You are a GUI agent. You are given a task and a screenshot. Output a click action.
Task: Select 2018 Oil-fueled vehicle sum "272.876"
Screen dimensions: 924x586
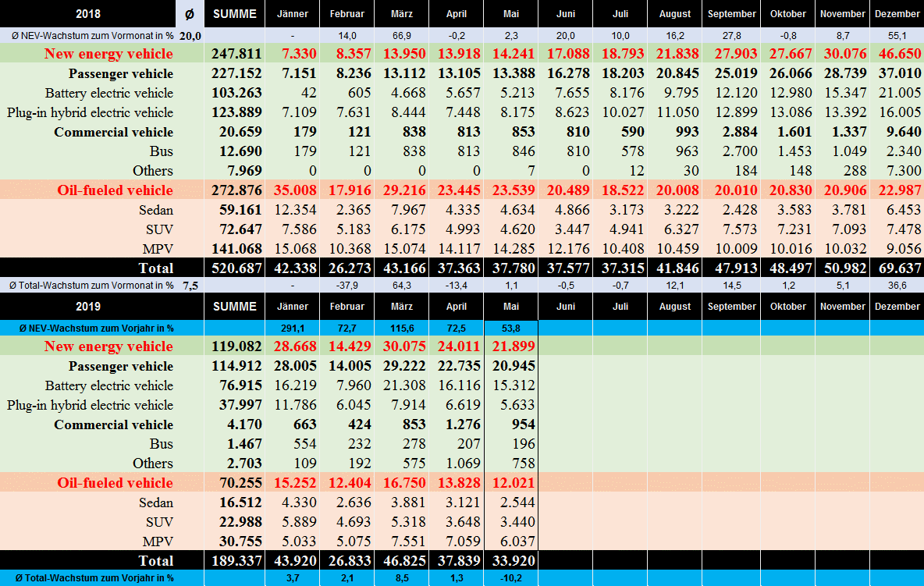click(x=236, y=190)
